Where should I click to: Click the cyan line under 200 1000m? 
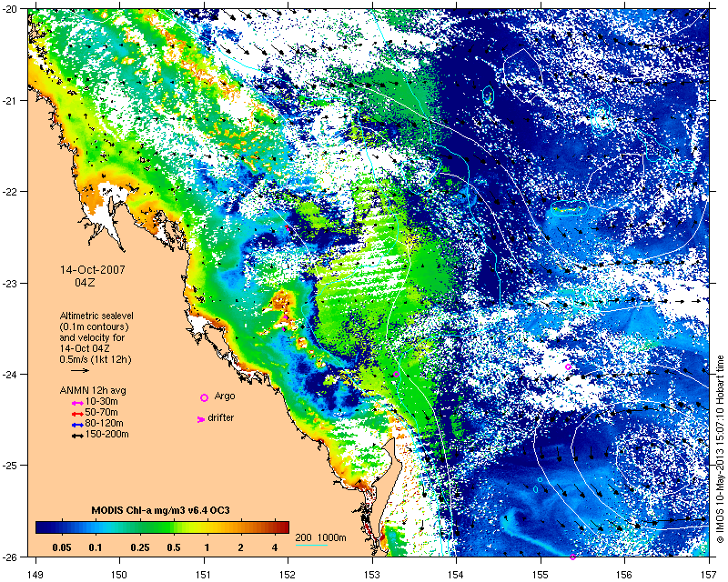(x=311, y=545)
